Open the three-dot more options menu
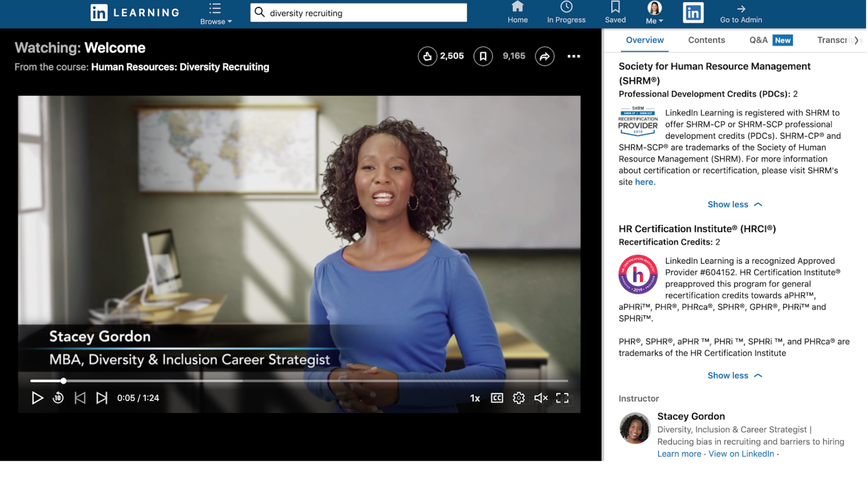Viewport: 868px width, 487px height. point(573,56)
